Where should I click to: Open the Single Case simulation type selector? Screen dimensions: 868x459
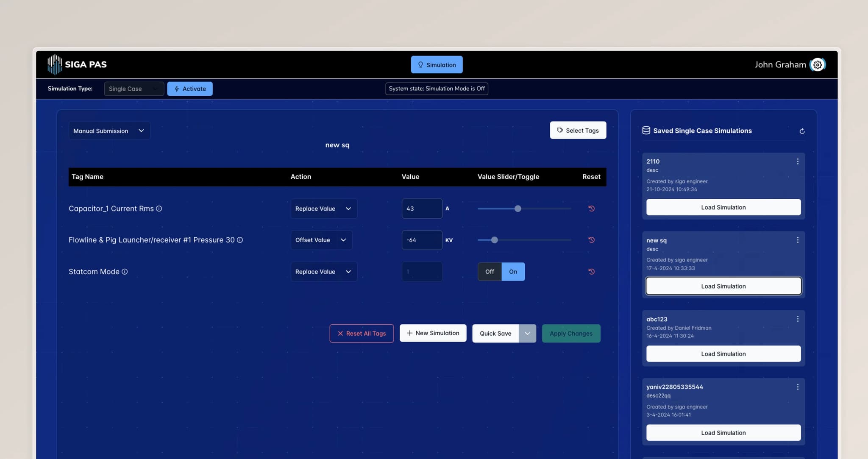click(134, 89)
